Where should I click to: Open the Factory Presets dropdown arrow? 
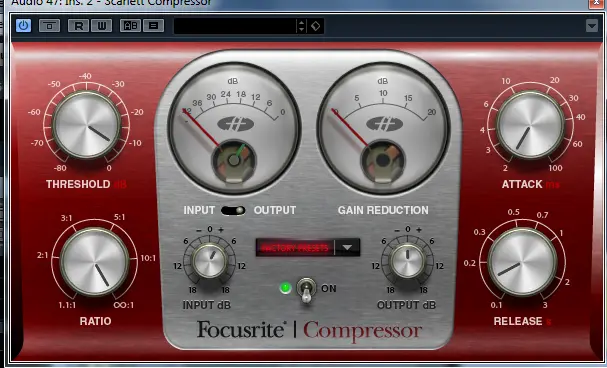(347, 248)
